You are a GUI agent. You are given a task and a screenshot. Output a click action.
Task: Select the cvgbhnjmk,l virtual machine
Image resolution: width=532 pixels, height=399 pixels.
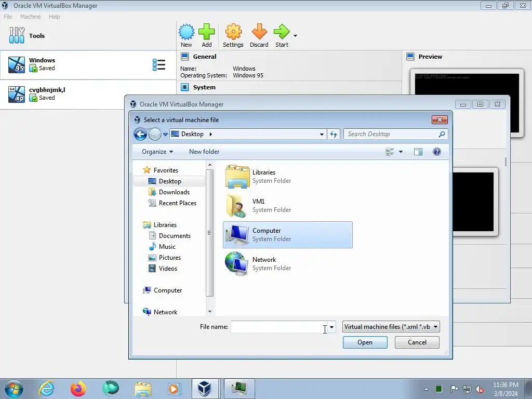click(x=88, y=94)
